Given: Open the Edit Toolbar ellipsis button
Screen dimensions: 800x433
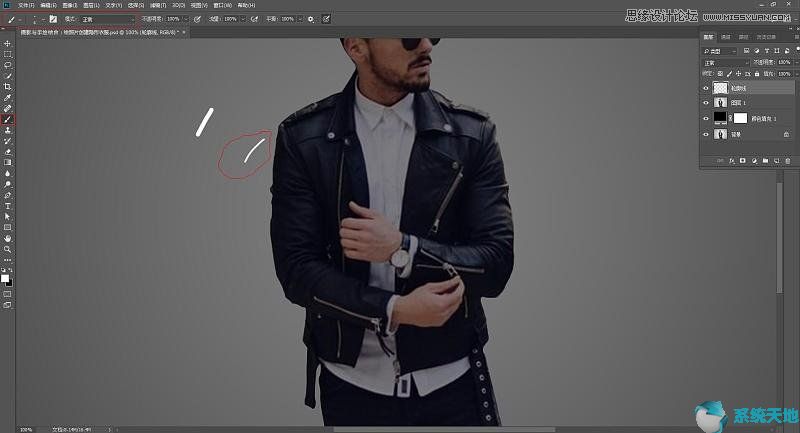Looking at the screenshot, I should click(x=7, y=260).
